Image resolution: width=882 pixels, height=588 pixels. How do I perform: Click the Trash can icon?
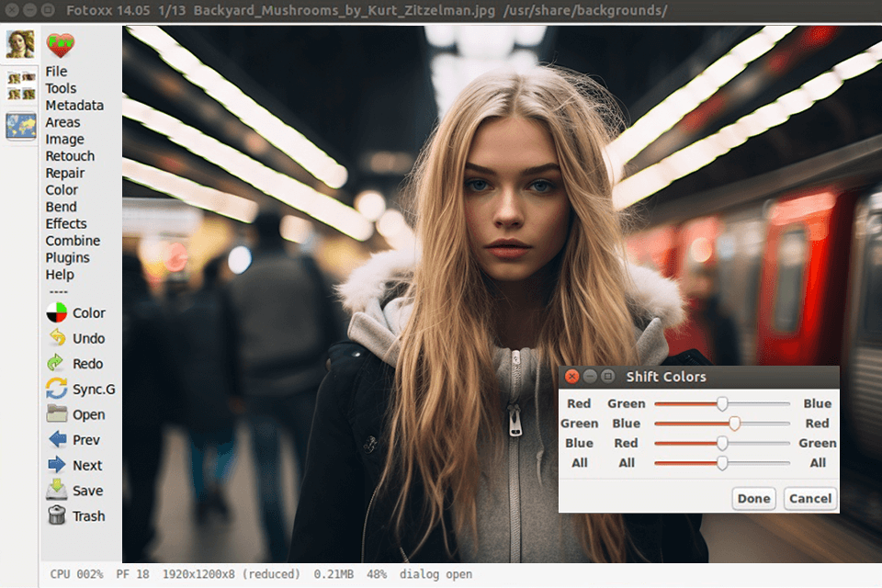point(57,514)
